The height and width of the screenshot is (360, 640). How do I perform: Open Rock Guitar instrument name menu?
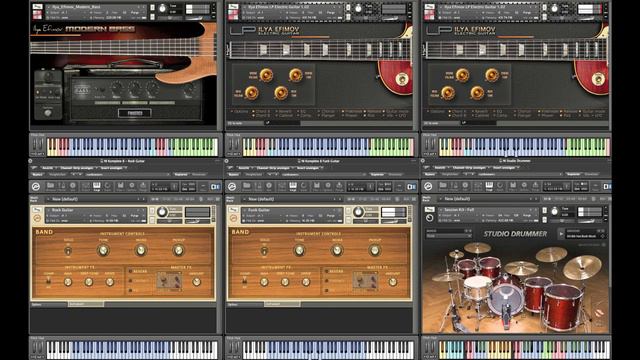pos(95,210)
